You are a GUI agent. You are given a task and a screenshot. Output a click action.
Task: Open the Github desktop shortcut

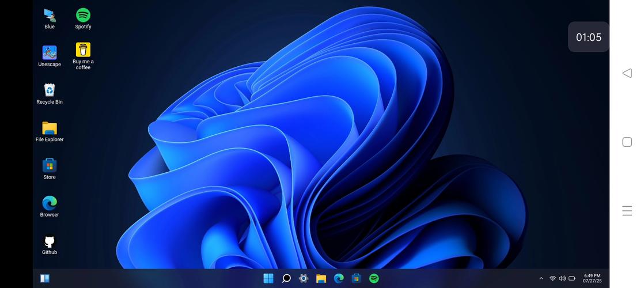(x=50, y=244)
